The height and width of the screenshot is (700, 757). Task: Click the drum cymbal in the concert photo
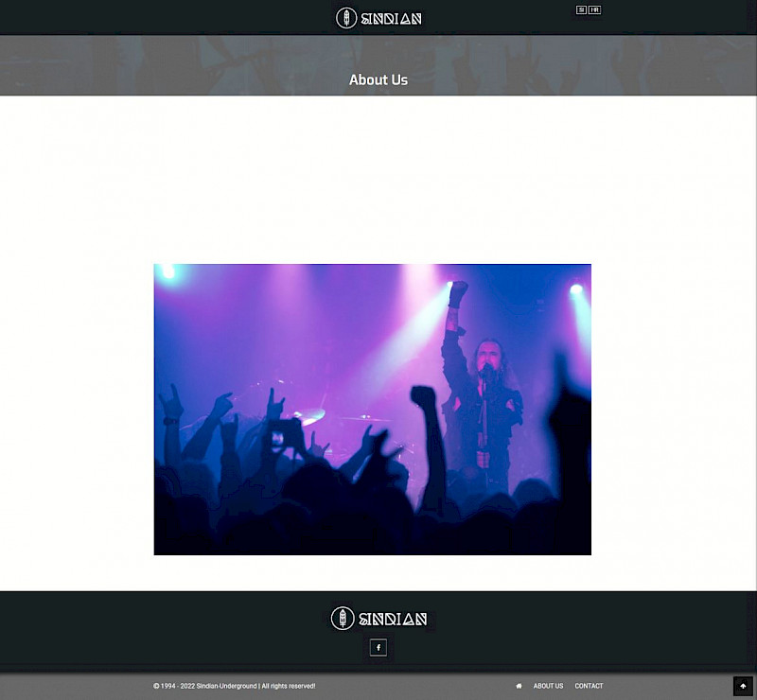(308, 414)
